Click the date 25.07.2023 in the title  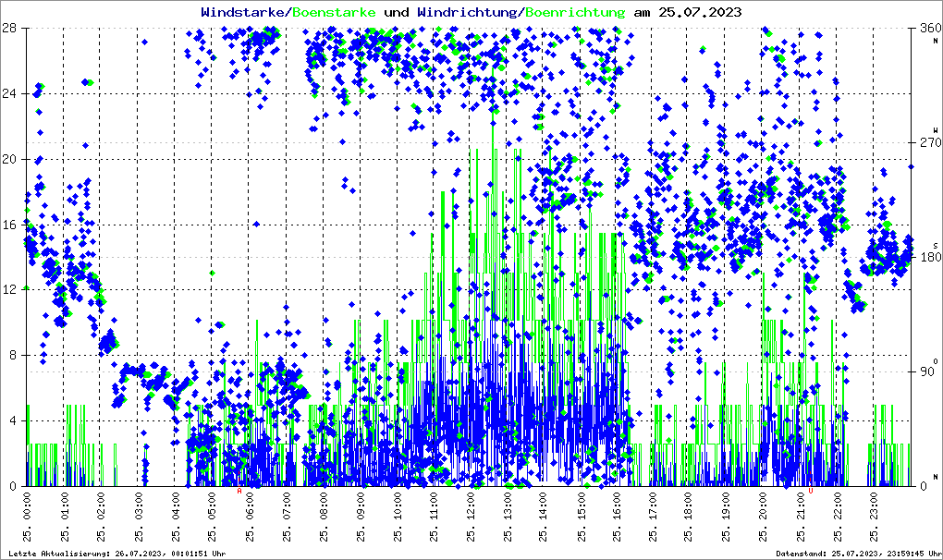(700, 12)
